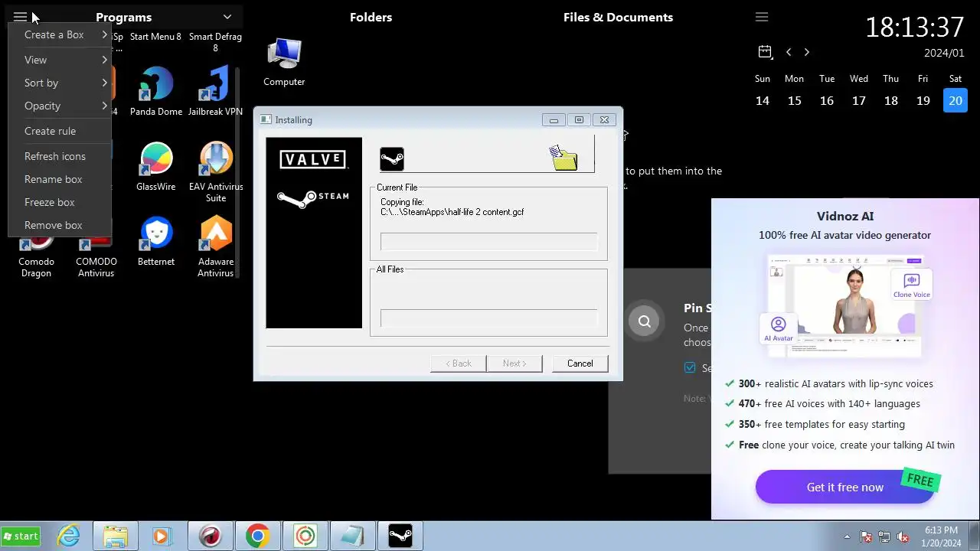Select Start Menu 8 shortcut label
The width and height of the screenshot is (980, 551).
click(155, 36)
